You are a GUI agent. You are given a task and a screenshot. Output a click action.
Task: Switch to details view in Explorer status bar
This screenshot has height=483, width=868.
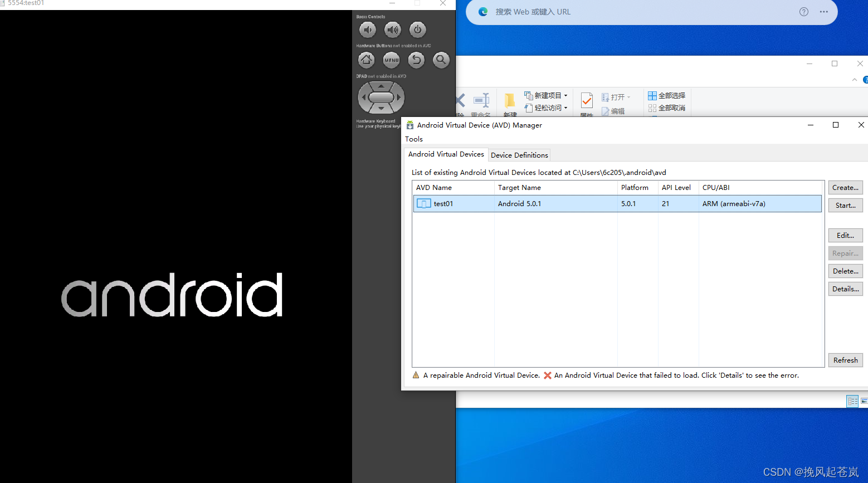pos(852,401)
